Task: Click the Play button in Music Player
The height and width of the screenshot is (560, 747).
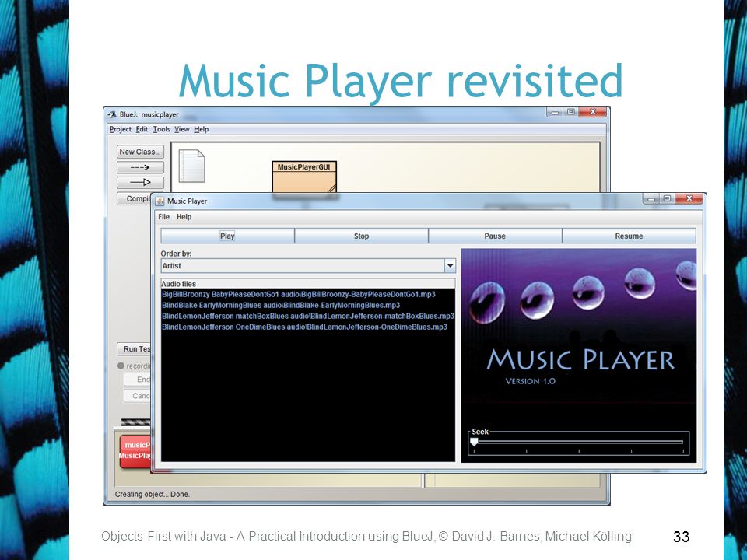Action: pos(227,236)
